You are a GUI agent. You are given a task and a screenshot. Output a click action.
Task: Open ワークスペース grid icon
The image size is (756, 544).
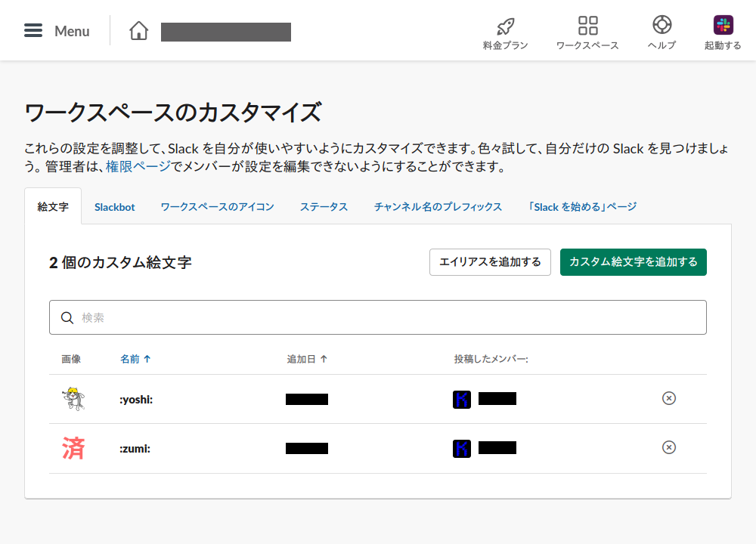click(587, 26)
